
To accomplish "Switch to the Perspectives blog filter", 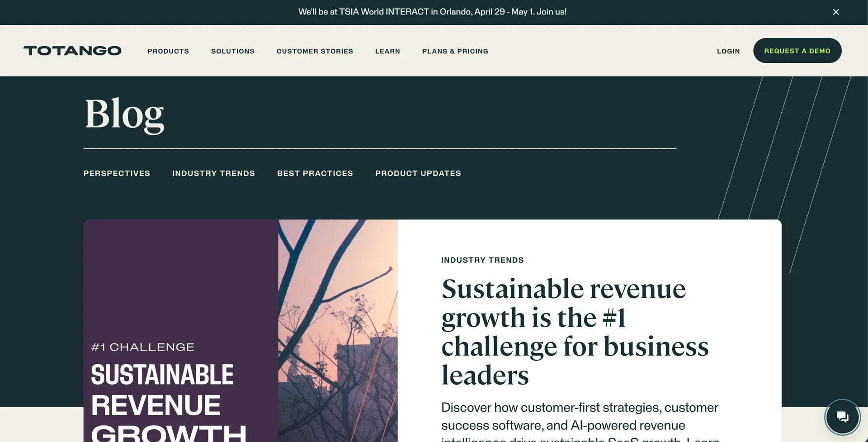I will [117, 173].
